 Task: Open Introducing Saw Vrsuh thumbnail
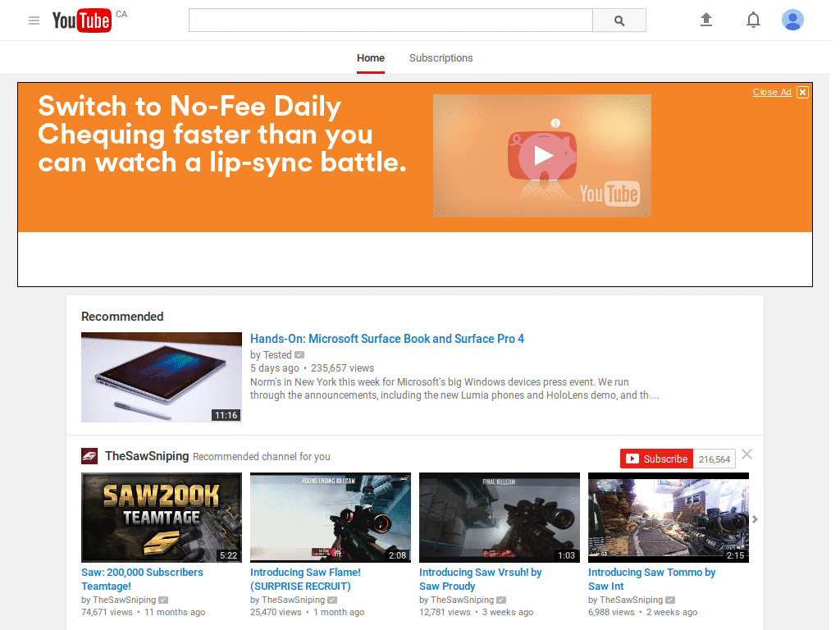pos(500,518)
